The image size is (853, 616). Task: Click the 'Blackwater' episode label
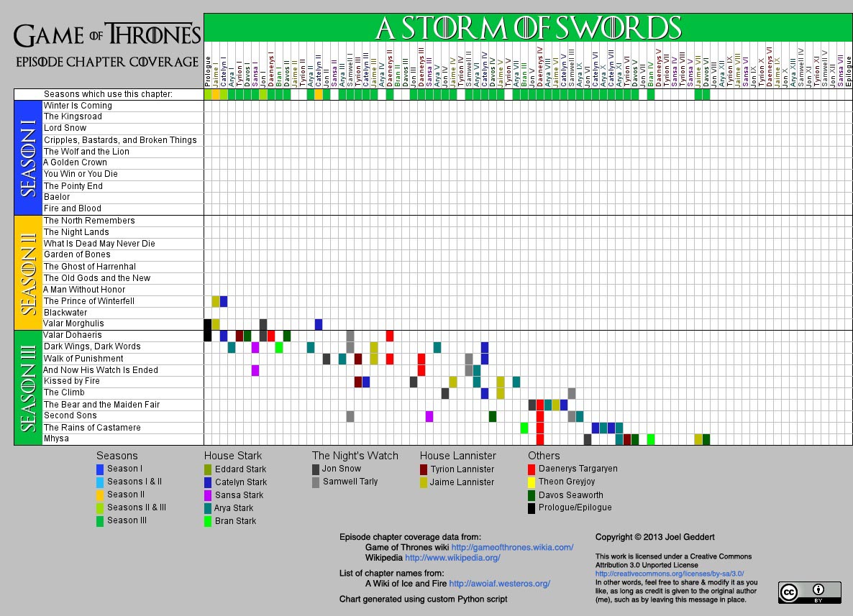pos(65,313)
